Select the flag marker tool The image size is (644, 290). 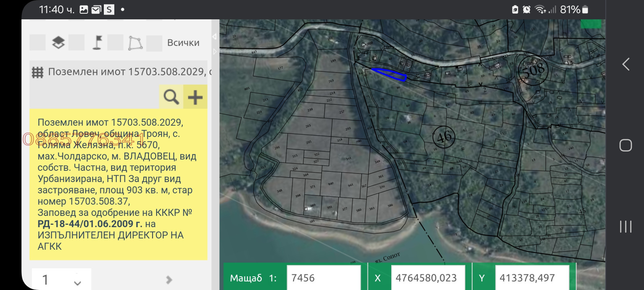tap(97, 43)
